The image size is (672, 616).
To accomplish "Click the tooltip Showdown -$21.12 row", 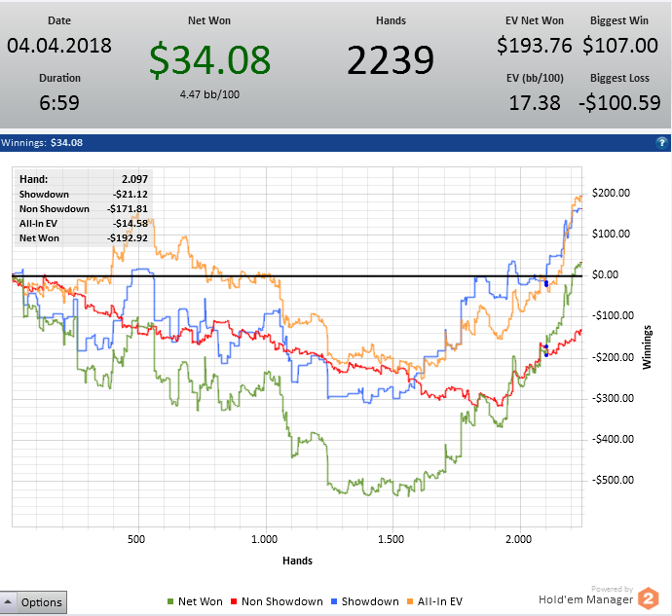I will coord(84,194).
